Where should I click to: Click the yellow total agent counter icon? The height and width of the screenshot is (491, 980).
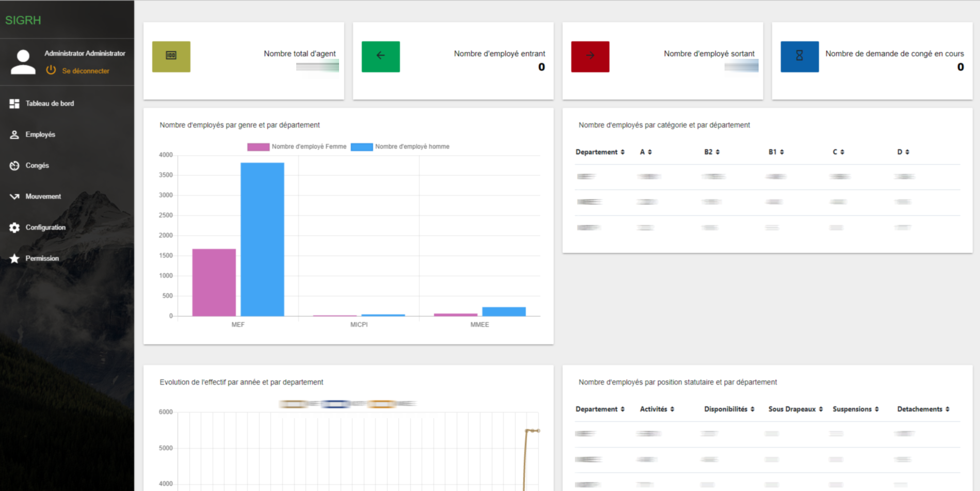coord(171,56)
